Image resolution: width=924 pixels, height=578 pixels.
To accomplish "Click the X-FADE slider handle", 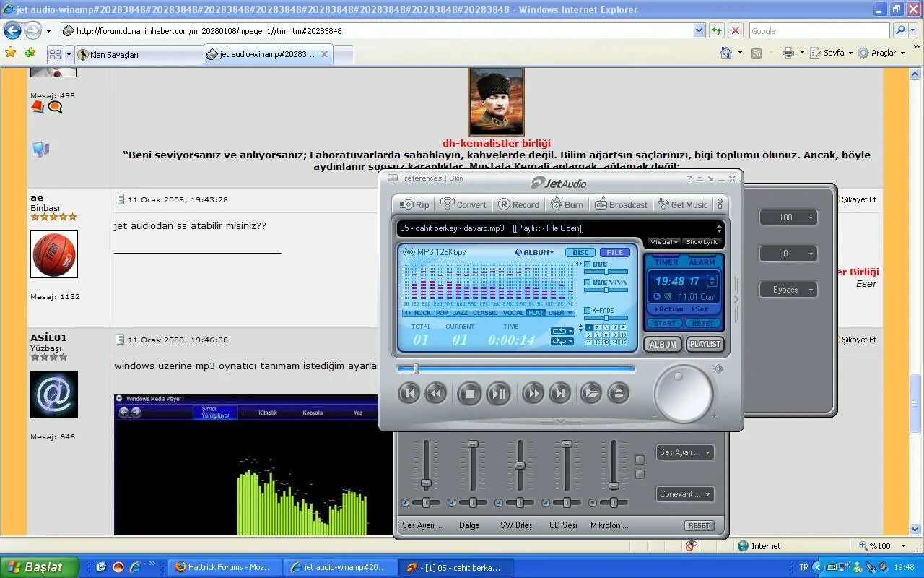I will coord(606,319).
